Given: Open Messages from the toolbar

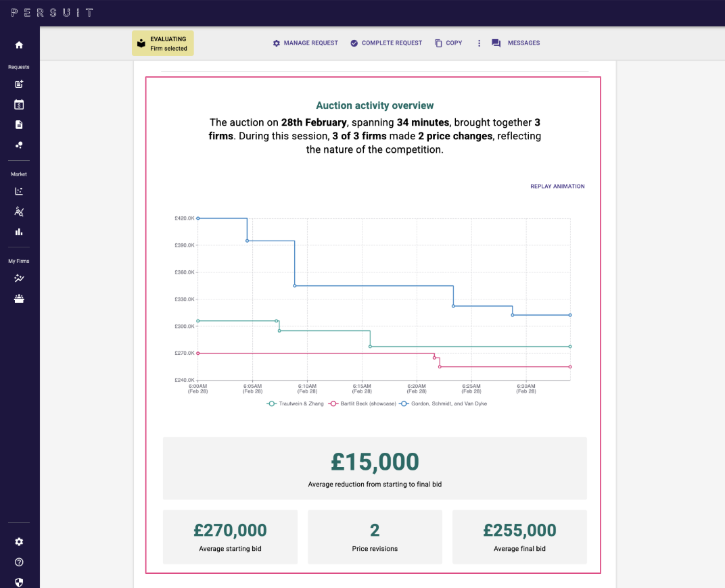Looking at the screenshot, I should click(515, 43).
